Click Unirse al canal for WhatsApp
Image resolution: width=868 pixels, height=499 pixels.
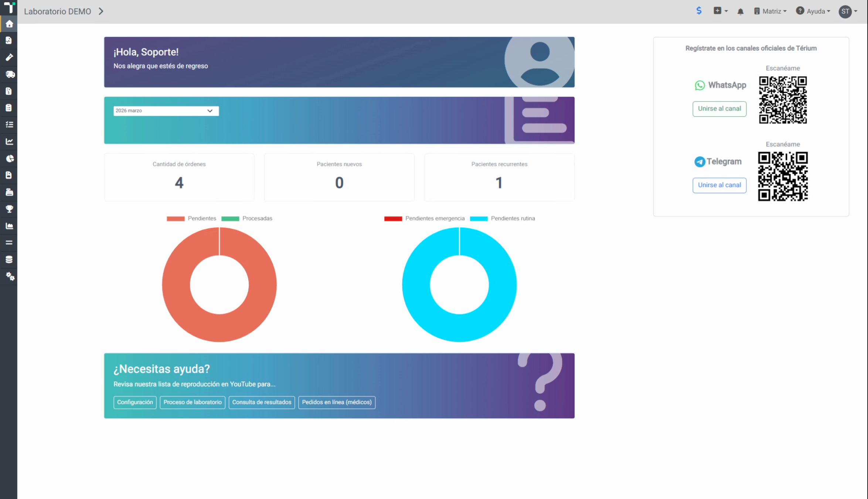tap(719, 109)
